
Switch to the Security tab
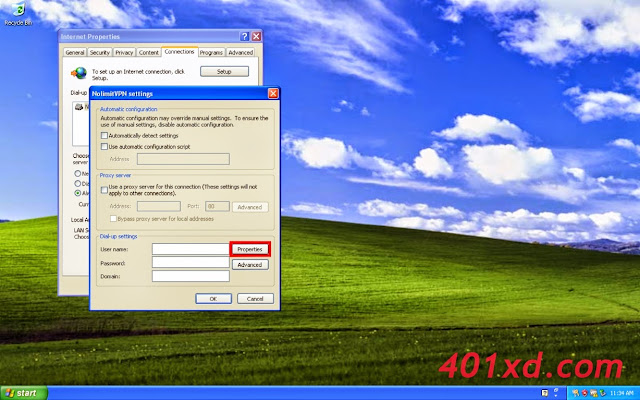pos(100,53)
